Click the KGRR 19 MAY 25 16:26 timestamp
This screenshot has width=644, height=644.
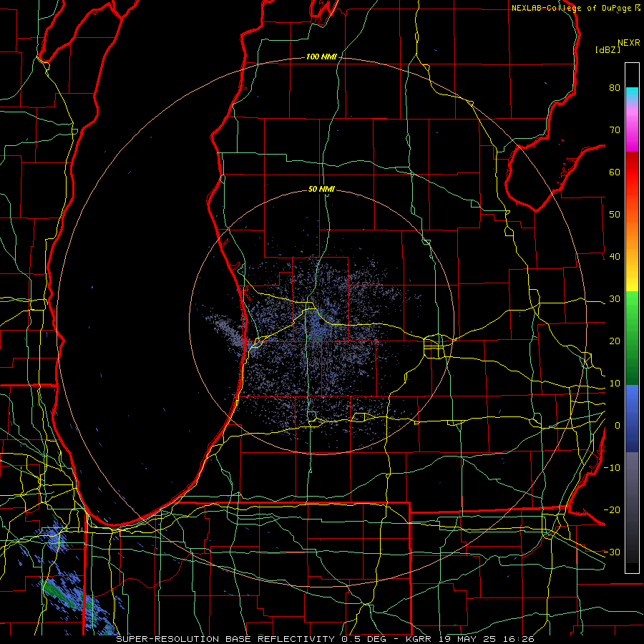point(470,639)
